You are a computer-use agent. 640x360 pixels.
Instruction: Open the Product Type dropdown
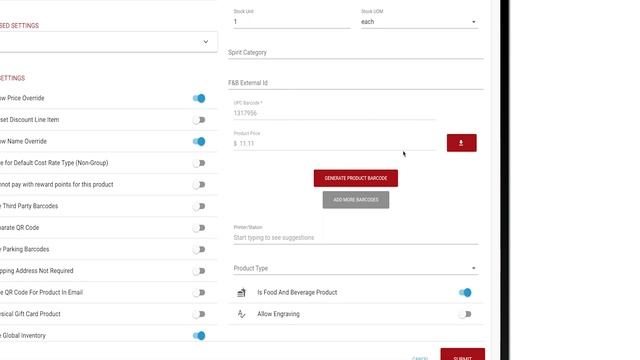coord(356,268)
